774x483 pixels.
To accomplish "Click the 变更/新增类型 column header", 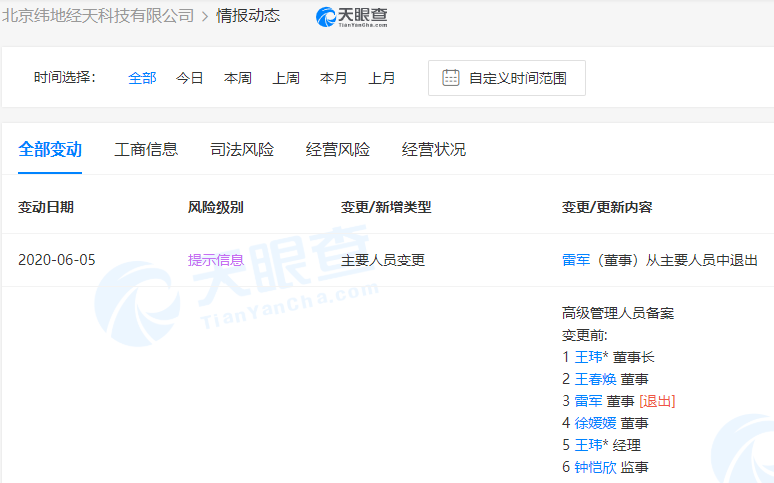I will pyautogui.click(x=386, y=207).
